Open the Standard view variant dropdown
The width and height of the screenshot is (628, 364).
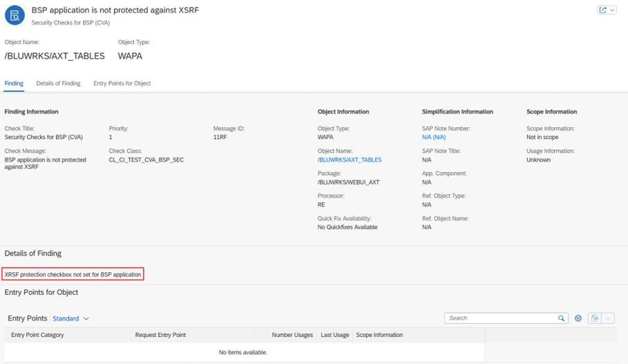71,318
